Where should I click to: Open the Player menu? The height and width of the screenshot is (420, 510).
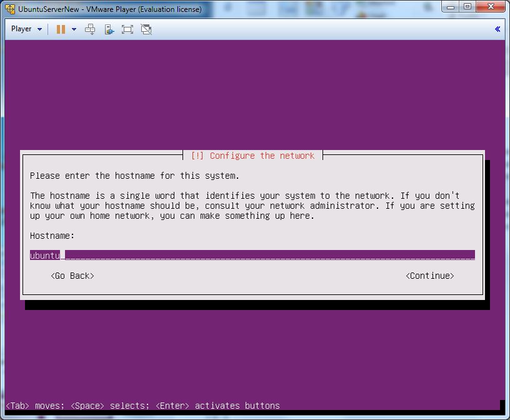26,29
